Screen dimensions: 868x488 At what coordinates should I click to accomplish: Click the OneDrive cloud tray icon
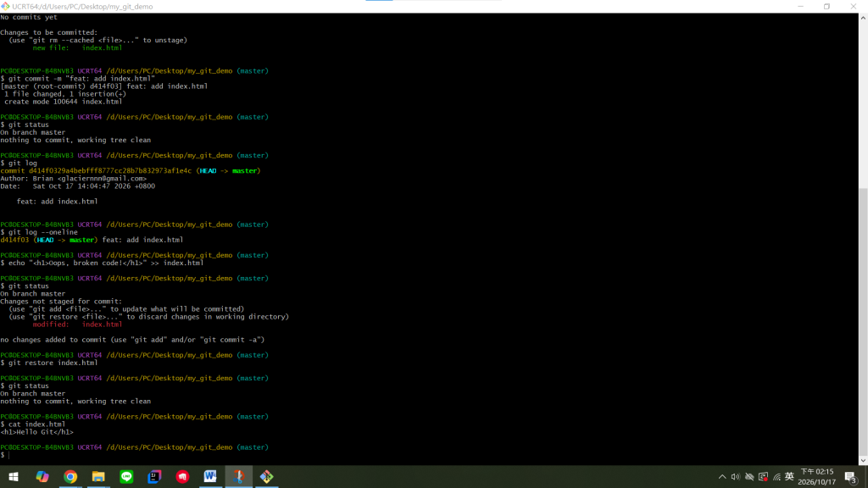tap(749, 477)
